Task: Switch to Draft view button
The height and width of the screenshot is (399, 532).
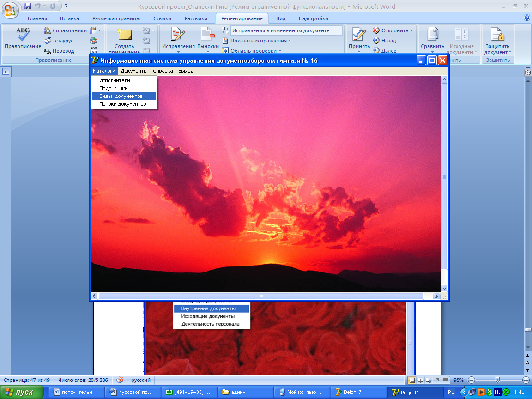Action: (446, 381)
